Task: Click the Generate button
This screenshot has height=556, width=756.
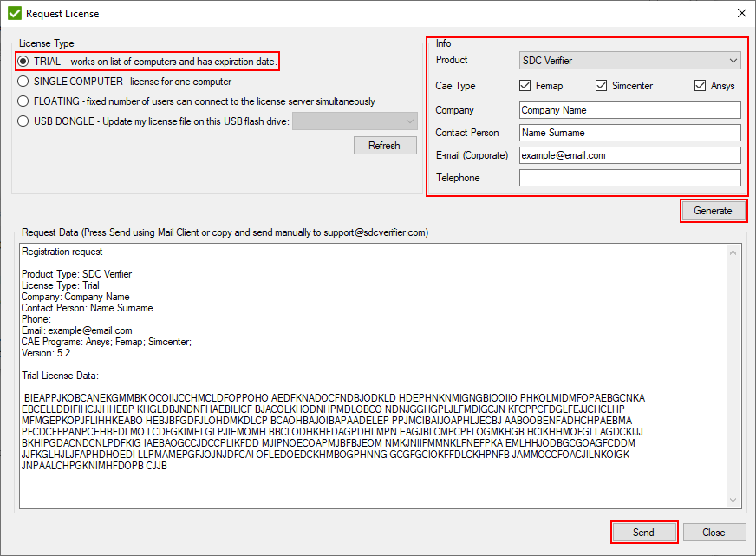Action: (x=714, y=211)
